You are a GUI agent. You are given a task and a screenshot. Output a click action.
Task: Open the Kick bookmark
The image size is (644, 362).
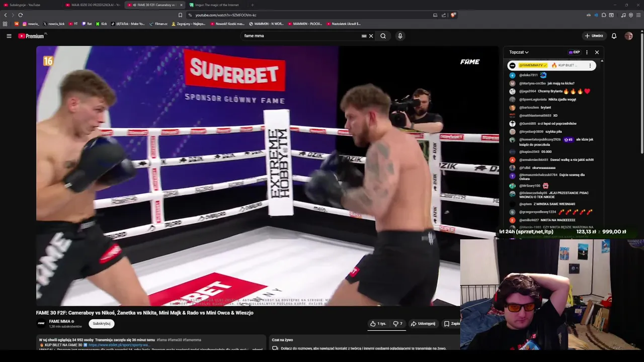(x=102, y=24)
